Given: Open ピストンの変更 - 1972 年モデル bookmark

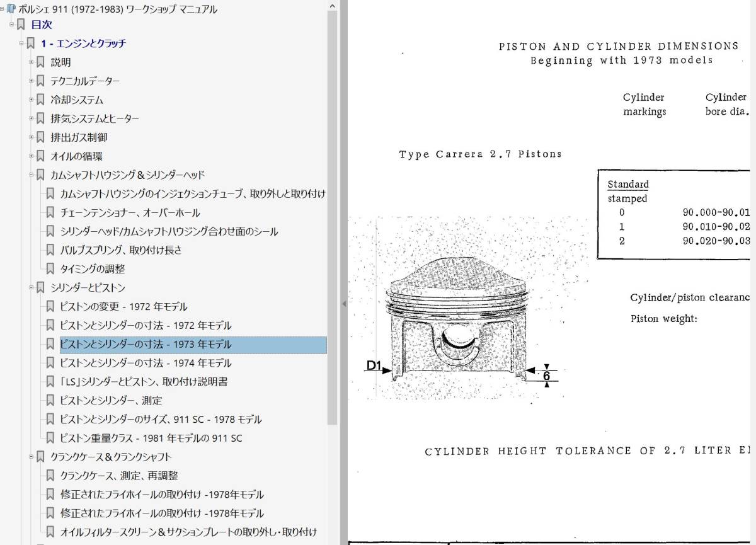Looking at the screenshot, I should coord(123,307).
